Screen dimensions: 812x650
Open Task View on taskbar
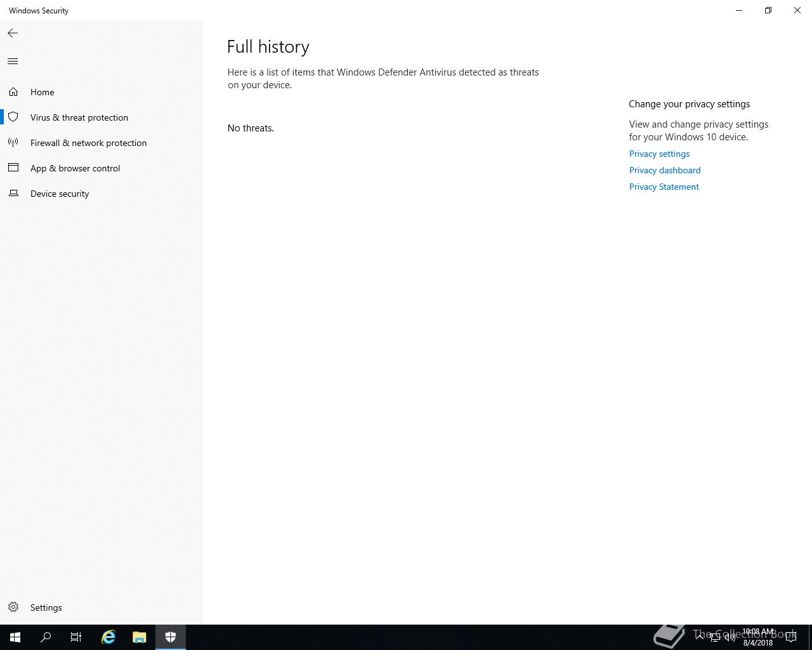[76, 637]
